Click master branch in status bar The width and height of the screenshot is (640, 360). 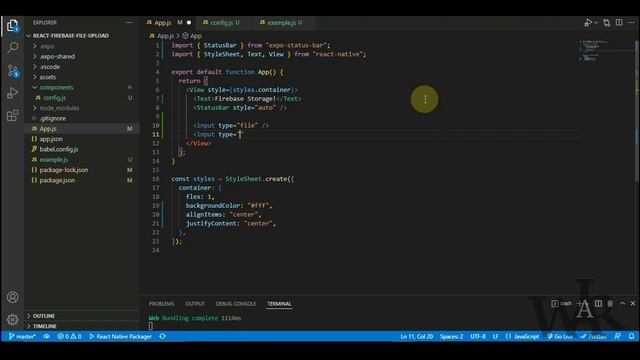pos(22,336)
